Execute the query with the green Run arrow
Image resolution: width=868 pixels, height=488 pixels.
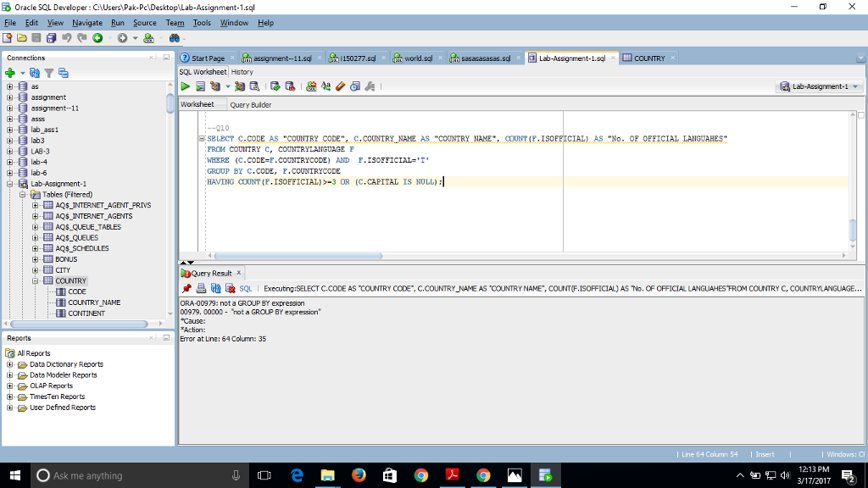pos(186,86)
